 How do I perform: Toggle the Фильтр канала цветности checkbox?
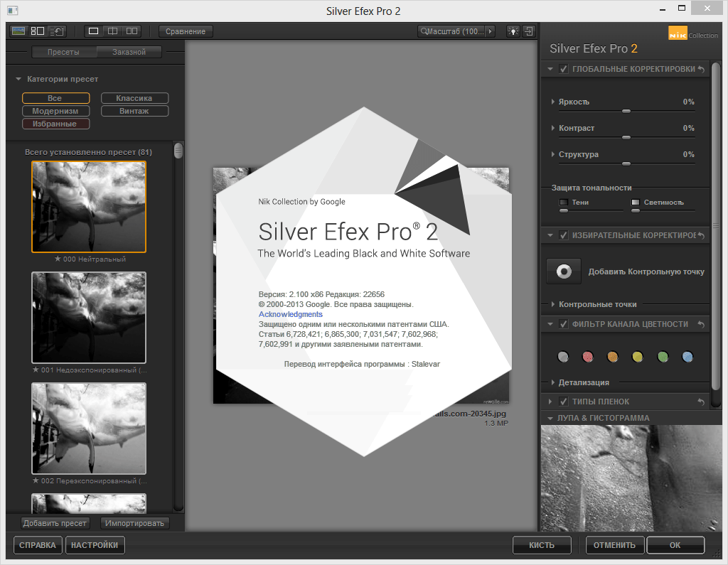(x=564, y=324)
